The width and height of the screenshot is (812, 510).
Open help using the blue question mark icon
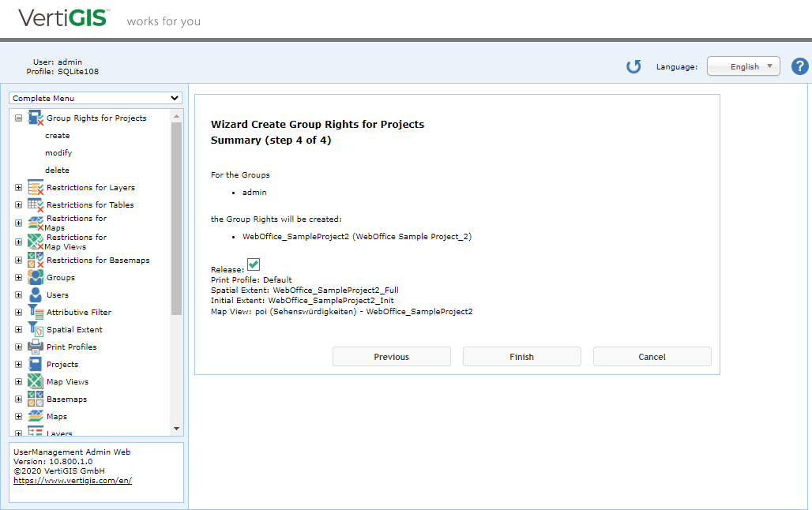[799, 66]
